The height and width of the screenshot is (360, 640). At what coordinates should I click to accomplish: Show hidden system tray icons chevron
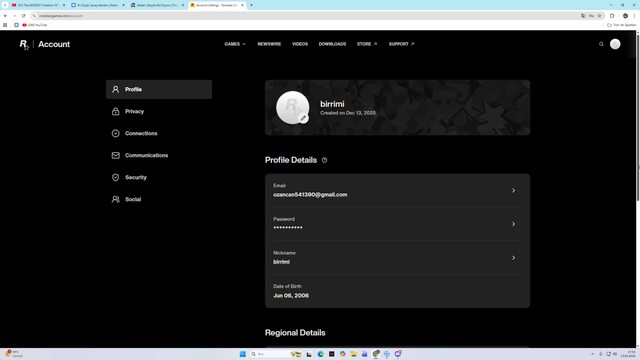(x=593, y=354)
